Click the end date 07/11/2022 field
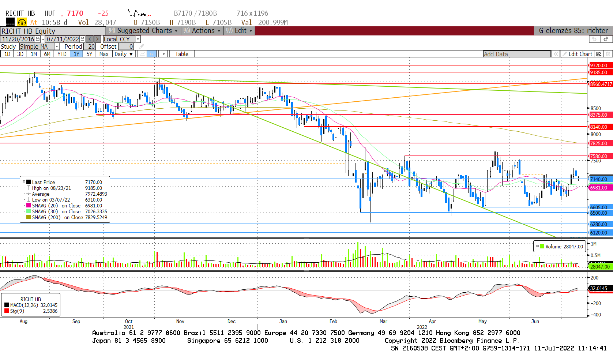 [x=63, y=39]
